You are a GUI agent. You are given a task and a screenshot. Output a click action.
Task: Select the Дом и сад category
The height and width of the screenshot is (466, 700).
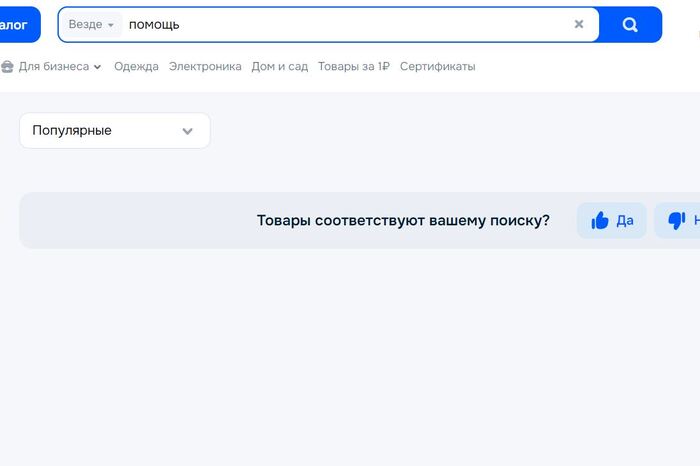tap(279, 67)
